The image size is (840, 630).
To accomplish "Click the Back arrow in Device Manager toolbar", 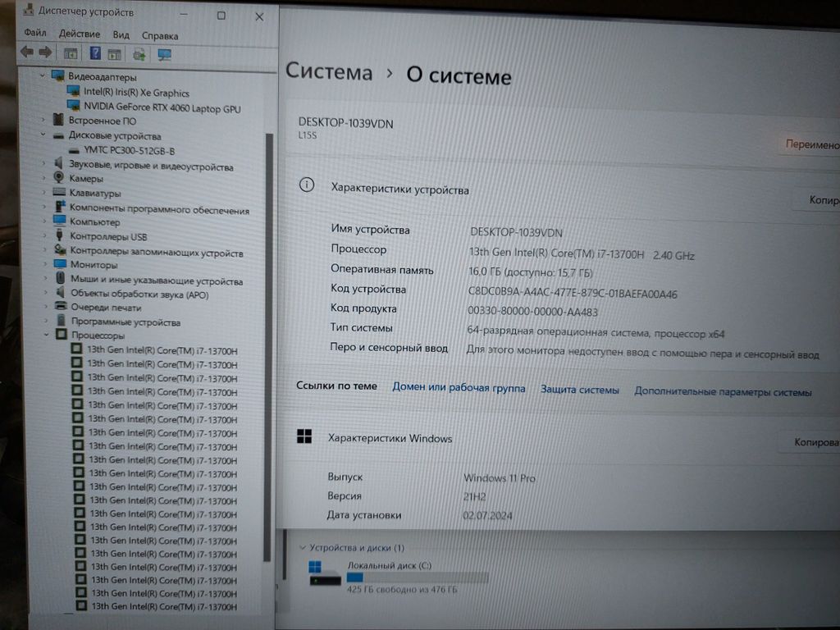I will (27, 52).
